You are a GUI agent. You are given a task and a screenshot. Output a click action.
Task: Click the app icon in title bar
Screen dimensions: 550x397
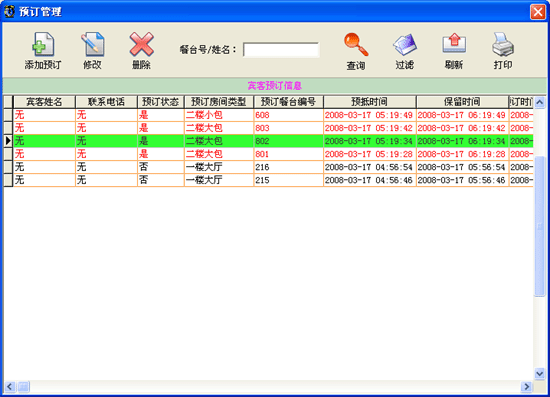(9, 12)
